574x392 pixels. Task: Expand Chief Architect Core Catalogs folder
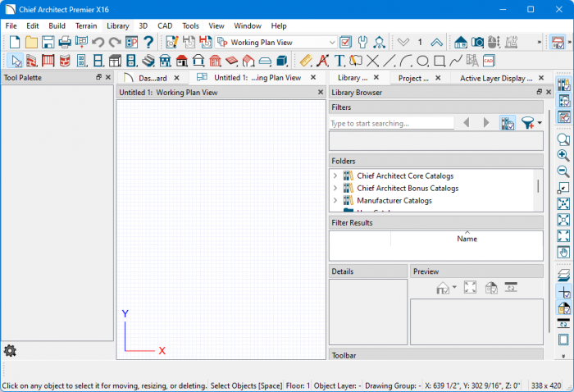335,175
